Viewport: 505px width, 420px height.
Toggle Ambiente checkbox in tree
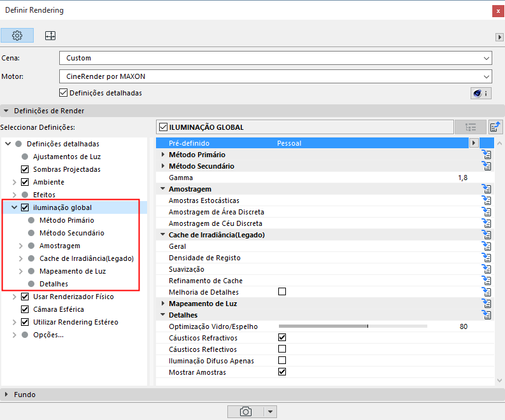pos(25,182)
